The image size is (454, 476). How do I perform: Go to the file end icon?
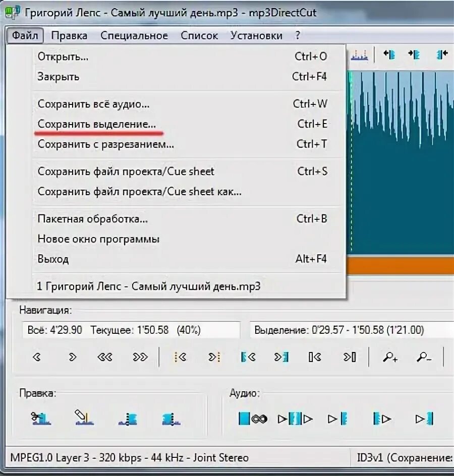pyautogui.click(x=350, y=357)
